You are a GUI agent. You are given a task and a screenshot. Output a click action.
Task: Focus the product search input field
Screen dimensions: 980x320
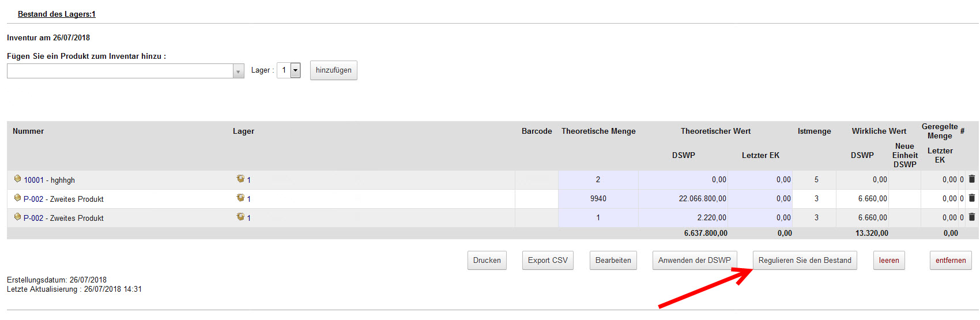(119, 71)
